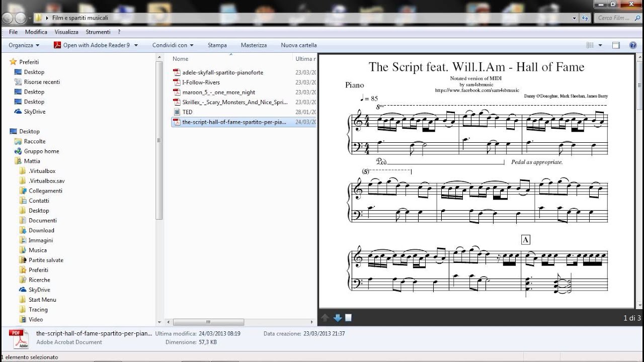
Task: Click the Risorse recenti icon
Action: coord(18,82)
